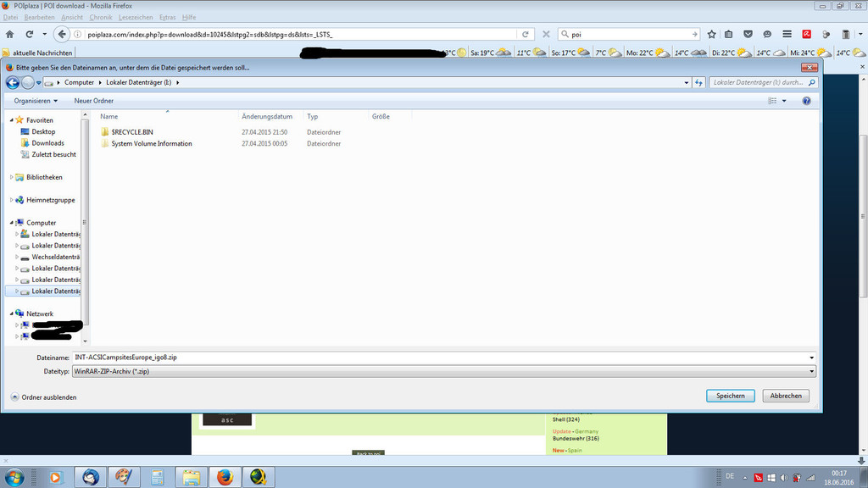868x488 pixels.
Task: Submit the 'poi' search with arrow
Action: tap(695, 34)
